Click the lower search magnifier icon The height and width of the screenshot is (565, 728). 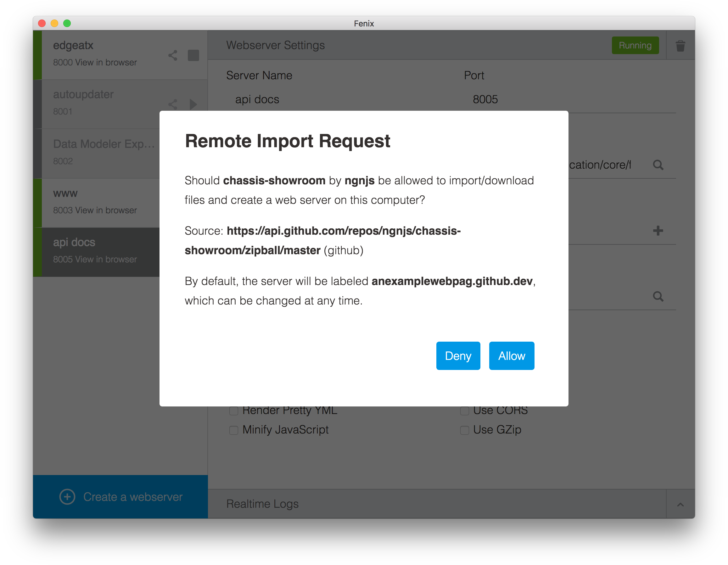pyautogui.click(x=658, y=296)
